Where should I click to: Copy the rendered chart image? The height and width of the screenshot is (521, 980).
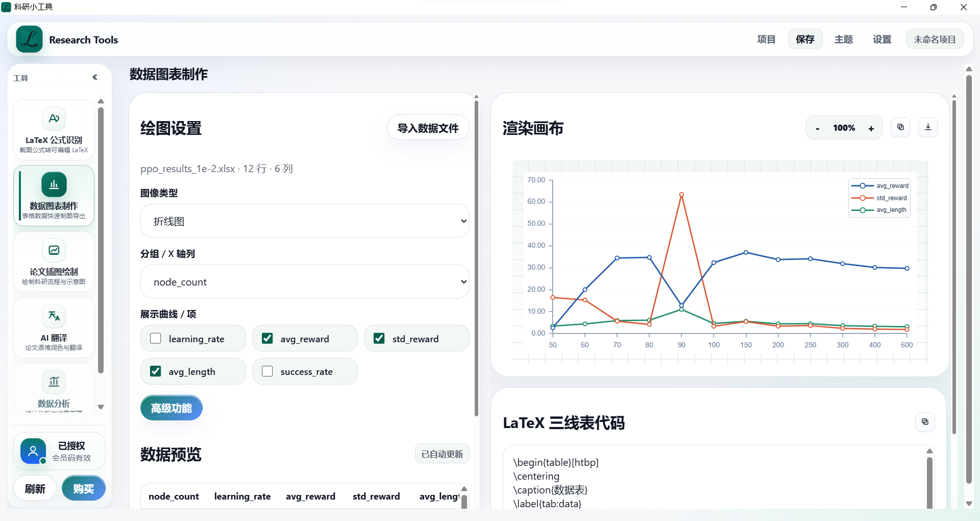click(x=900, y=127)
